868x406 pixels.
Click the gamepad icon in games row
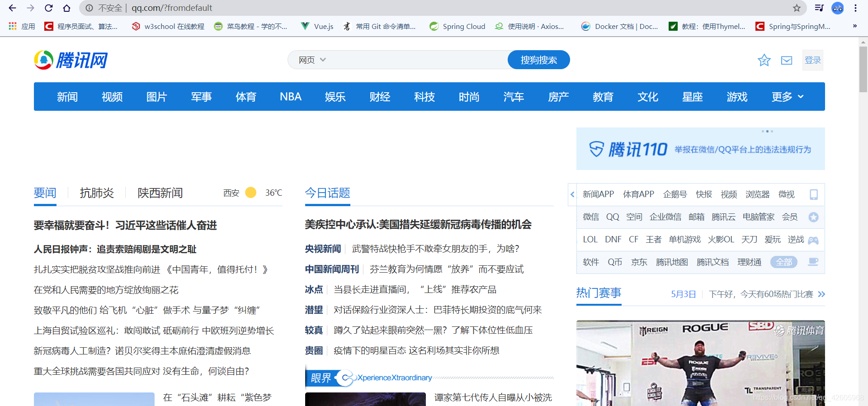[813, 240]
